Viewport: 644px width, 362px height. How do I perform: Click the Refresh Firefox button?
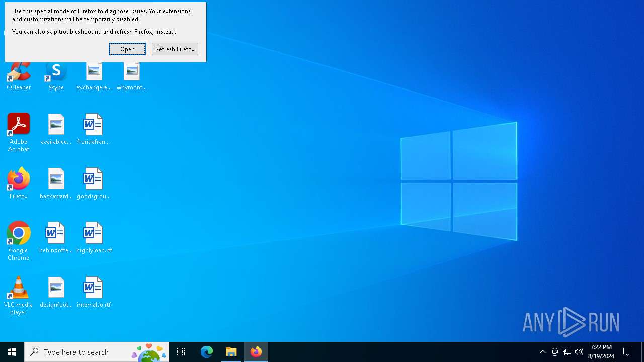175,49
